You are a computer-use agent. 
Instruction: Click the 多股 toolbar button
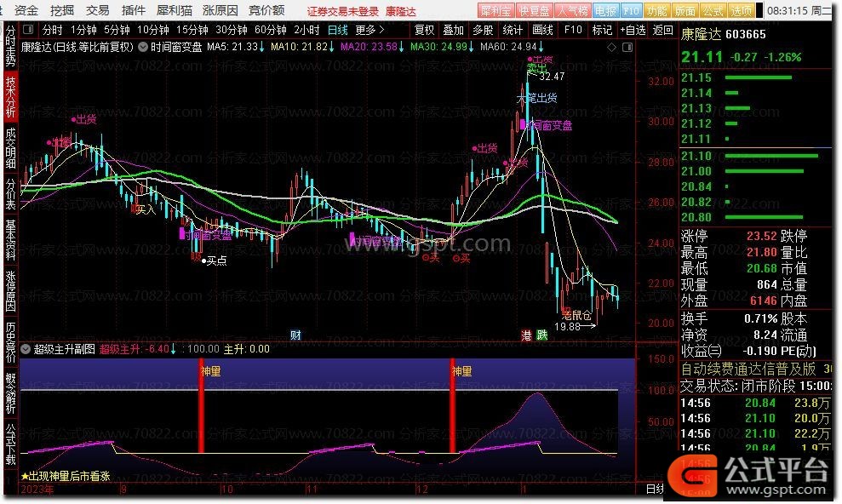click(483, 30)
